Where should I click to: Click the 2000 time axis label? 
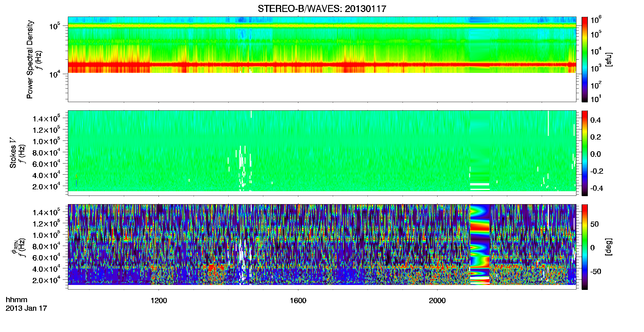pos(437,301)
